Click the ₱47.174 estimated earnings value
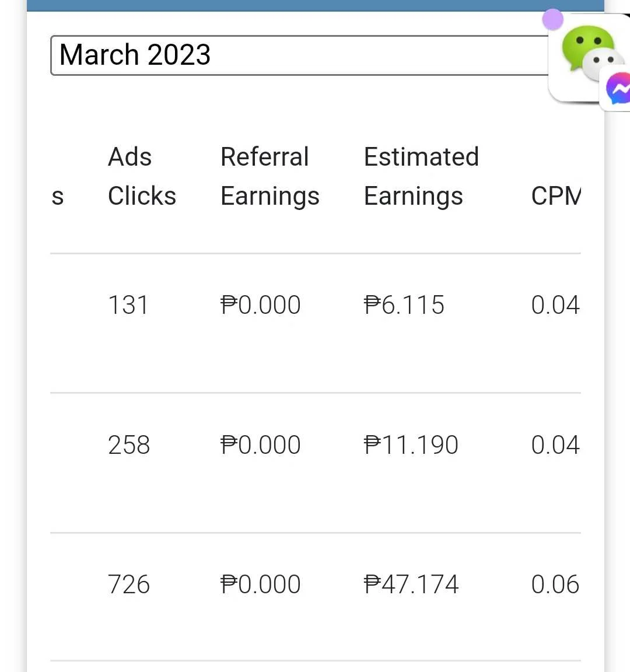 coord(411,584)
